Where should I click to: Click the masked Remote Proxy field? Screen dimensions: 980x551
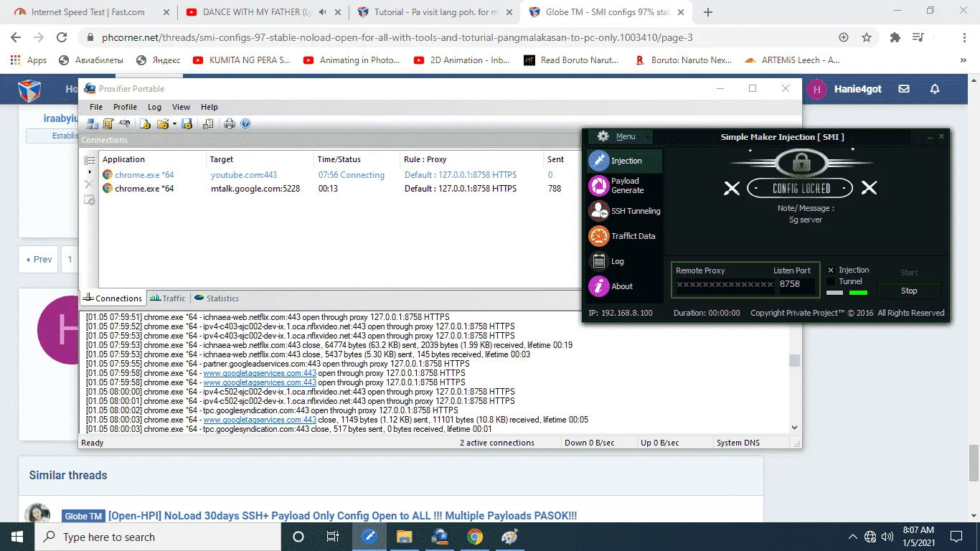725,284
